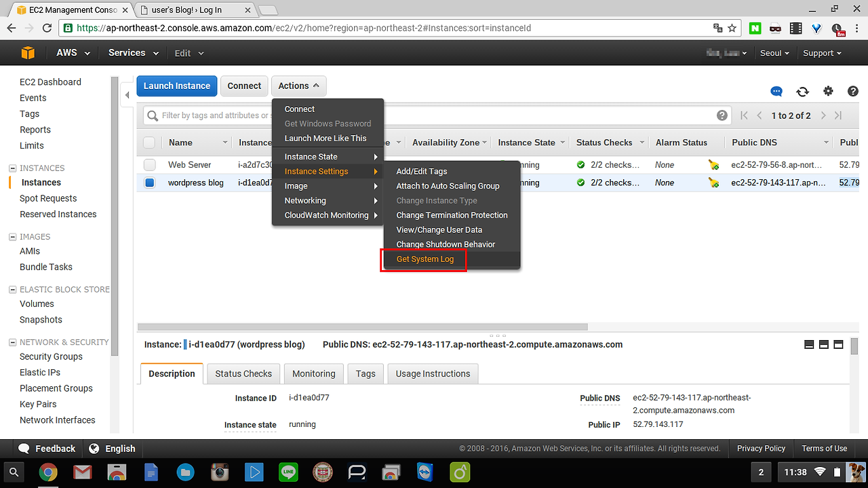Click the translate page icon in address bar
The image size is (868, 488).
click(718, 29)
